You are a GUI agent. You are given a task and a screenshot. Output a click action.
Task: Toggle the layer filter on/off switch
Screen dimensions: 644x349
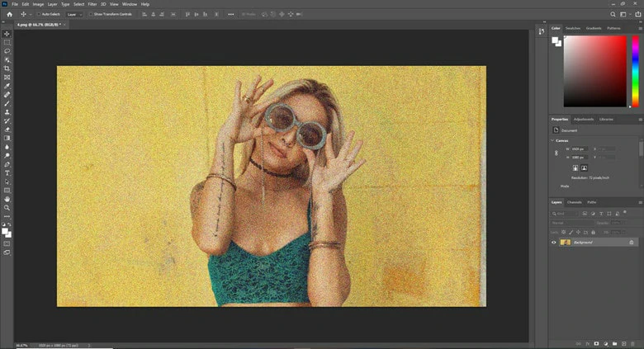625,212
